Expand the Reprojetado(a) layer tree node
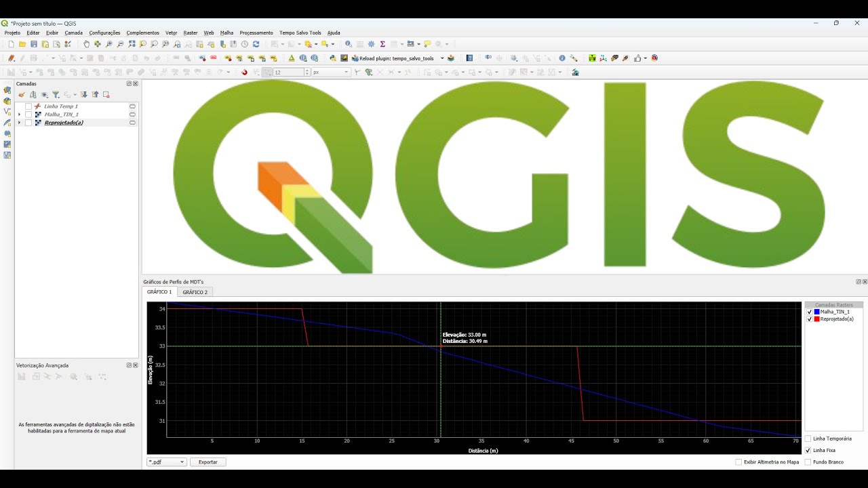Viewport: 868px width, 488px height. pos(19,123)
